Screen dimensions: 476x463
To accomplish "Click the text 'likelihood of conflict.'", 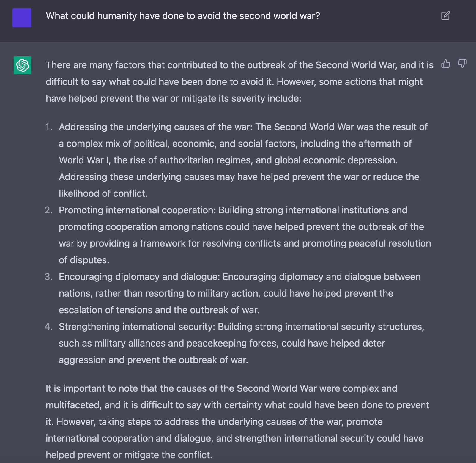I will (x=103, y=193).
